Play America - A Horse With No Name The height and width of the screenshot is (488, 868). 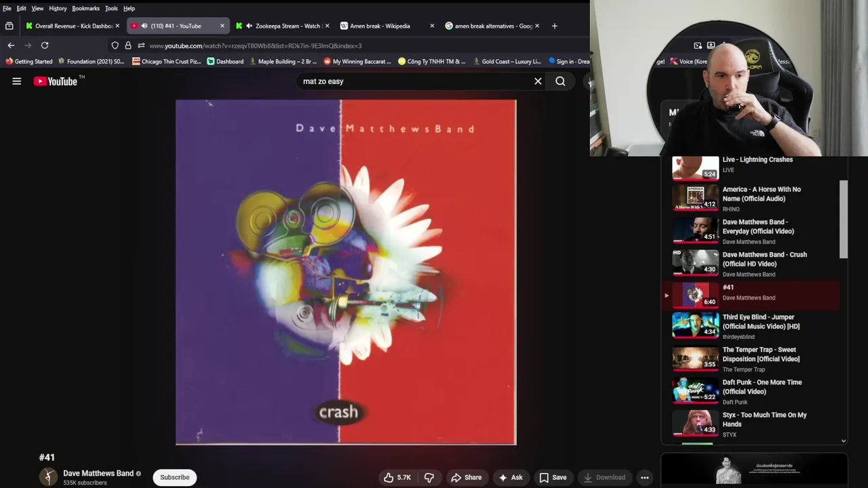[751, 199]
